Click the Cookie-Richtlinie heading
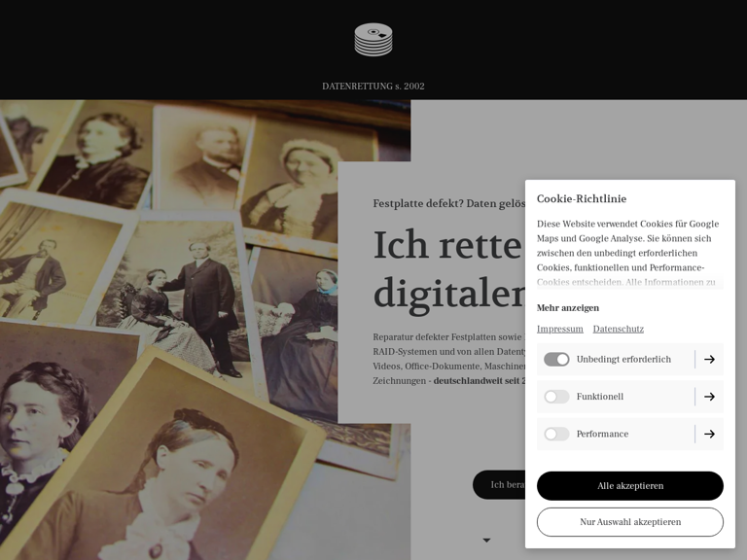747x560 pixels. click(582, 198)
